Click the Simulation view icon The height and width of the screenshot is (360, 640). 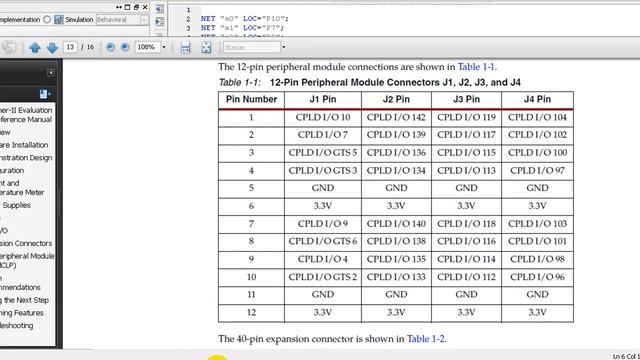[x=59, y=19]
